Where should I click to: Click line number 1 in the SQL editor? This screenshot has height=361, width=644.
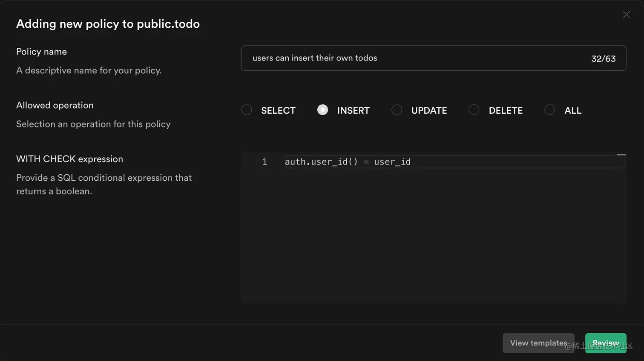coord(264,162)
